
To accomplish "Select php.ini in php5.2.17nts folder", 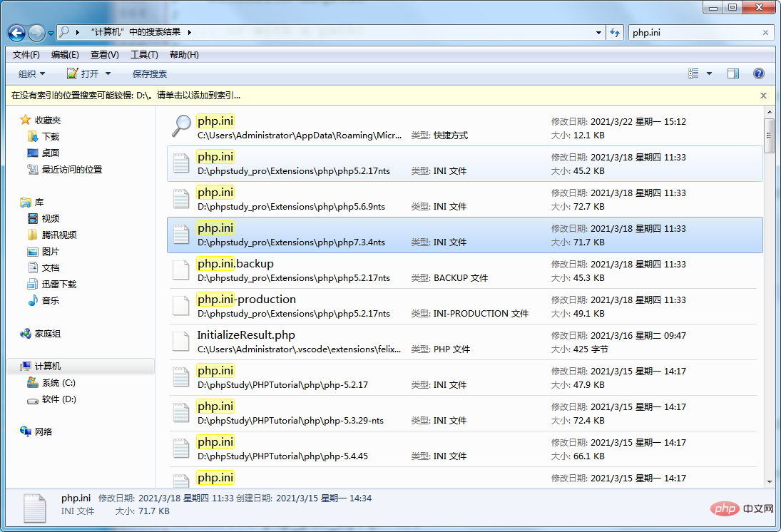I will pos(465,164).
